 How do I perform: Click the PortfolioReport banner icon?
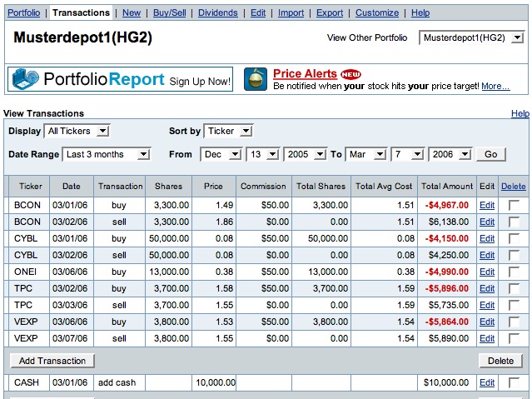(26, 79)
